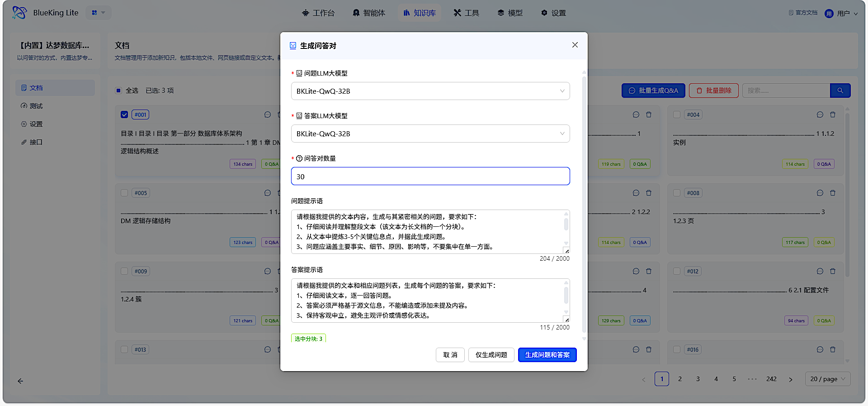Click the back arrow in sidebar
868x406 pixels.
tap(20, 381)
